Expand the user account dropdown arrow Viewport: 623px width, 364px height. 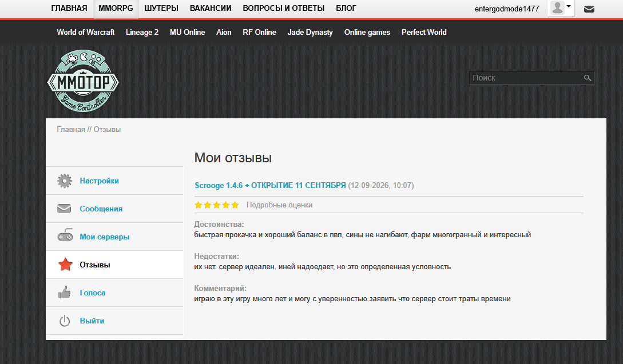[569, 6]
